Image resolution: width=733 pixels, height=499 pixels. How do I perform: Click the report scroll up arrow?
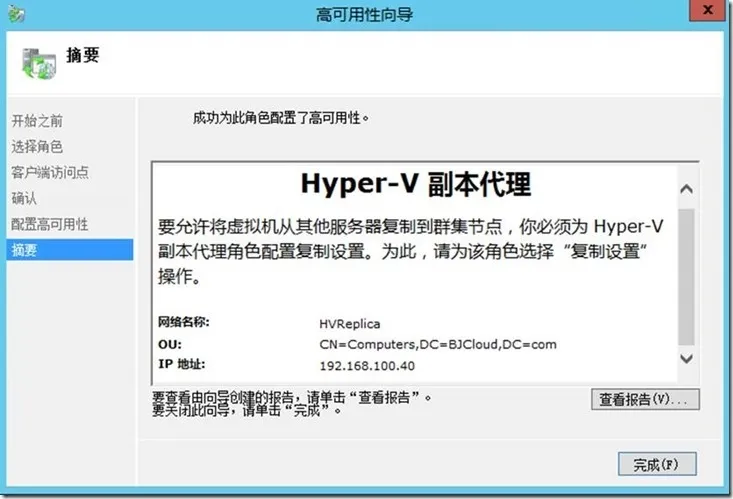(686, 189)
